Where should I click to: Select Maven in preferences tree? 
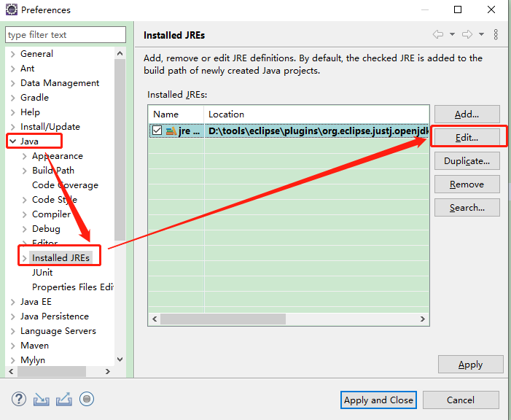pyautogui.click(x=34, y=346)
